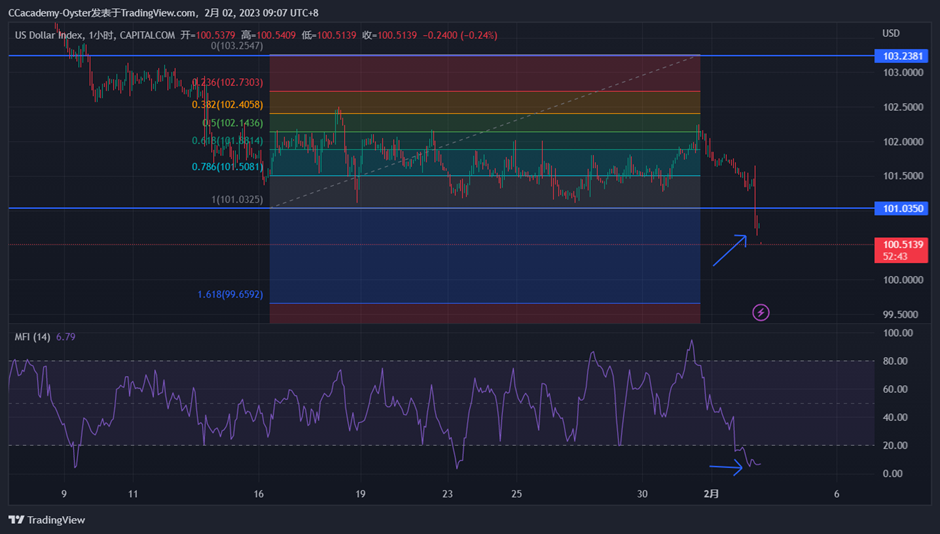Select the blue 101.0350 horizontal line label
The image size is (940, 534).
(x=903, y=209)
